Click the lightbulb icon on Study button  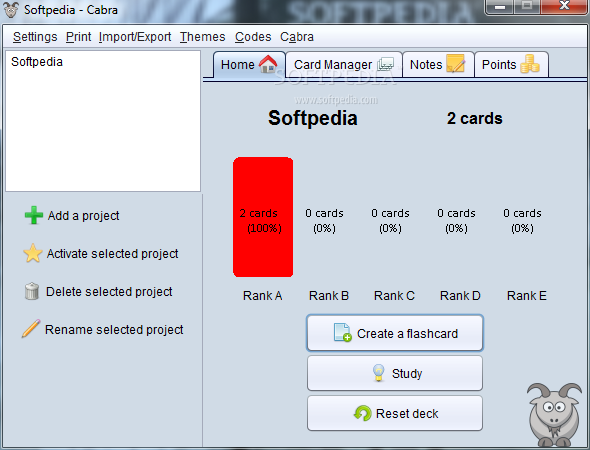point(379,373)
